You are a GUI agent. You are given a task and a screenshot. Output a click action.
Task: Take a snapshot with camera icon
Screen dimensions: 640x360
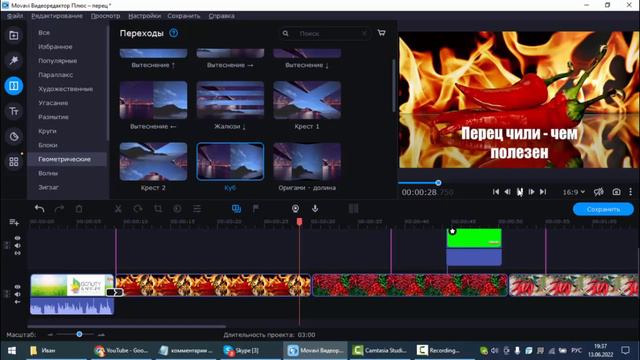[x=616, y=192]
